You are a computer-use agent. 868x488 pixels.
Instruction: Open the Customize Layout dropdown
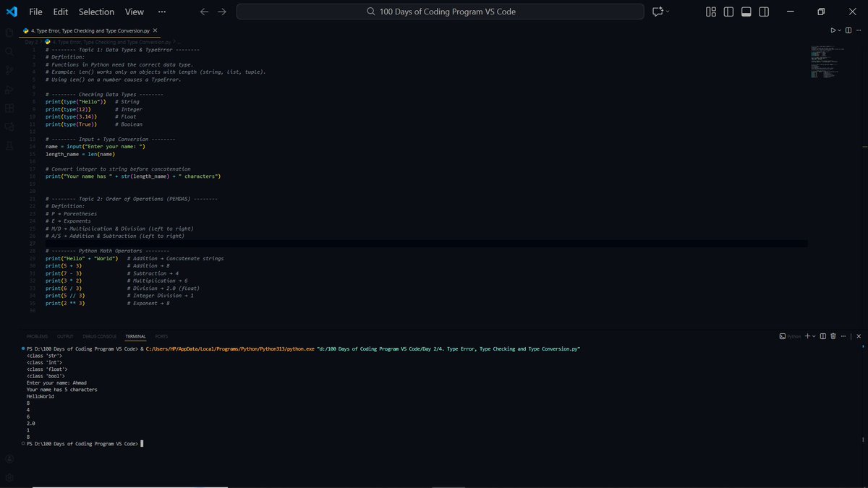point(710,12)
